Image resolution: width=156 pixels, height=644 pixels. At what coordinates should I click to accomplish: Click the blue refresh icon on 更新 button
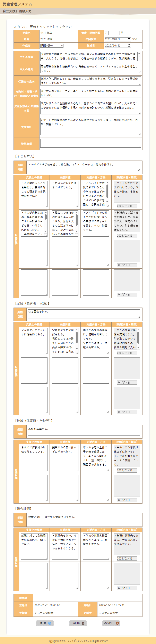point(50,623)
